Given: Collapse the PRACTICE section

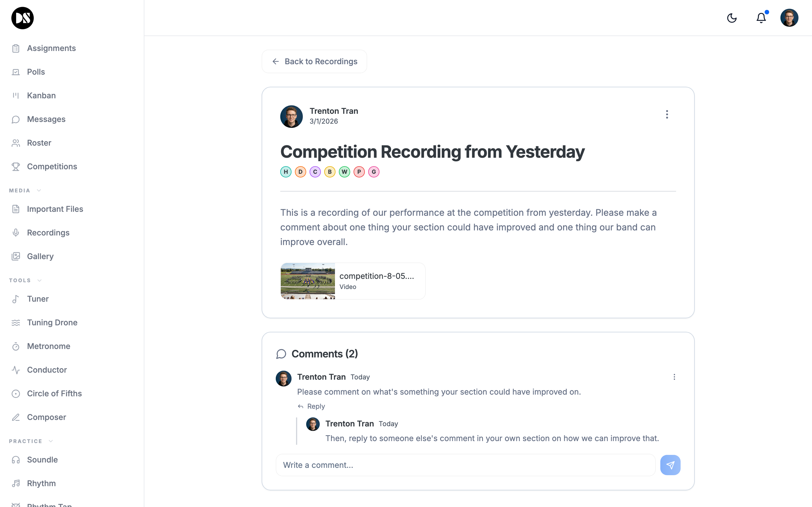Looking at the screenshot, I should (x=51, y=441).
